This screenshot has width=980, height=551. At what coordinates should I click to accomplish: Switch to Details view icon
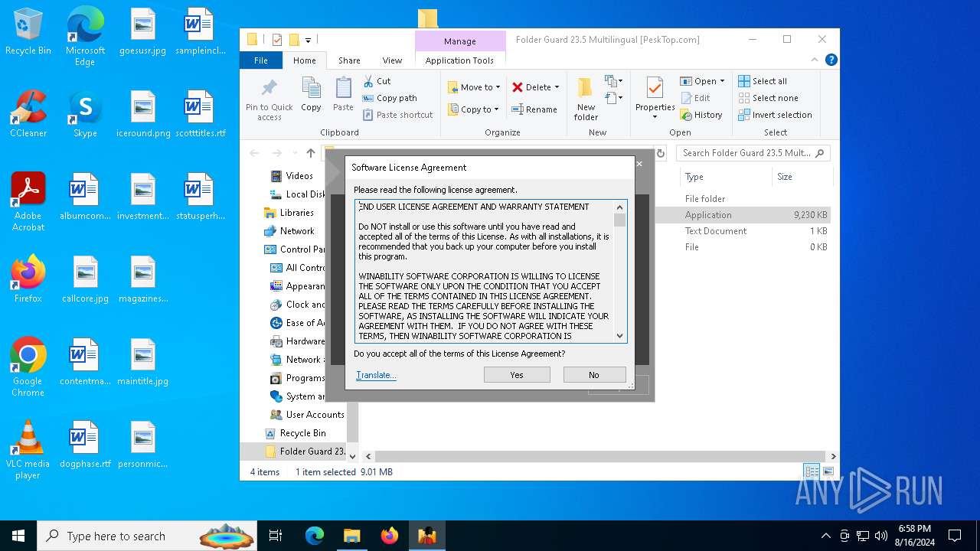812,472
